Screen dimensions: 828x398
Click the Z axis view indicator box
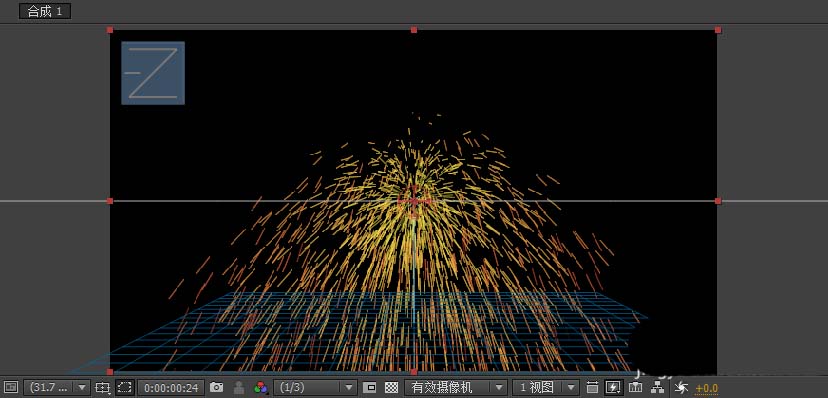click(x=153, y=73)
